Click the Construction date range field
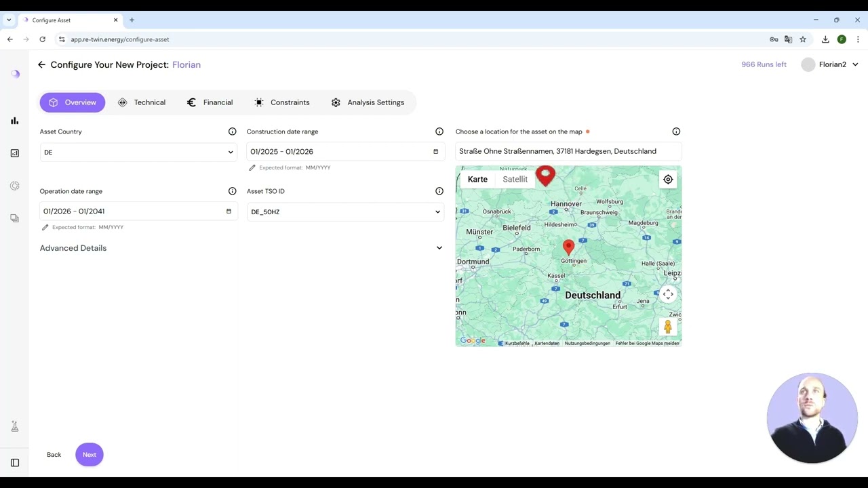This screenshot has height=488, width=868. pyautogui.click(x=346, y=152)
